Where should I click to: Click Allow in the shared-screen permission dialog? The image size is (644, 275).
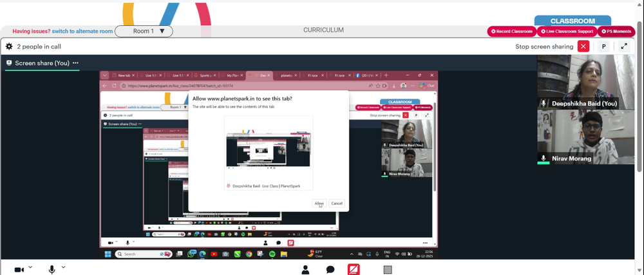point(319,203)
